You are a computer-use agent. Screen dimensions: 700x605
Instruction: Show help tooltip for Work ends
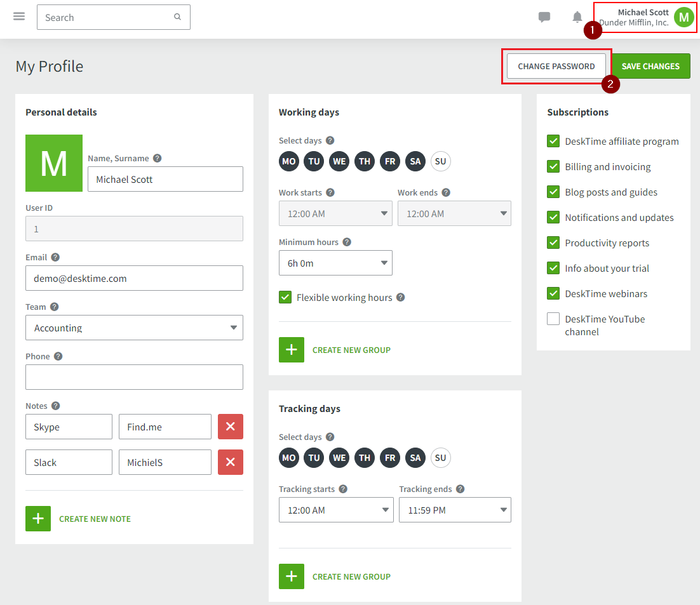click(446, 193)
